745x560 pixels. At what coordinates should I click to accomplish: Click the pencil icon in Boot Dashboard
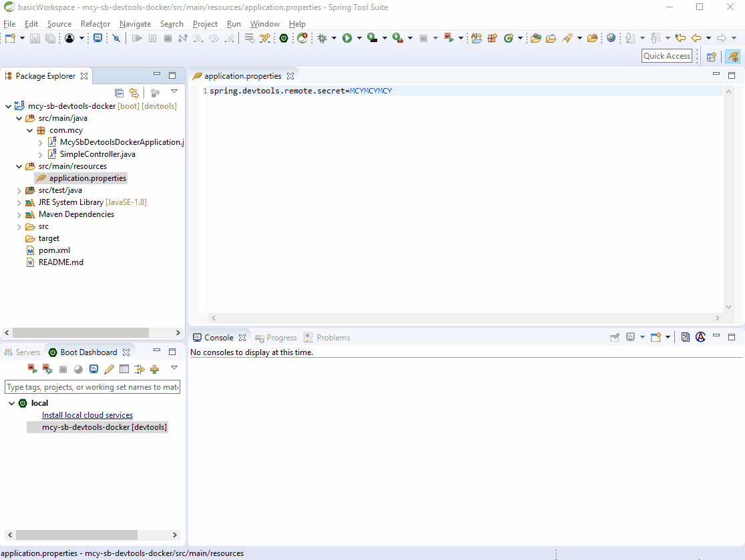(109, 369)
